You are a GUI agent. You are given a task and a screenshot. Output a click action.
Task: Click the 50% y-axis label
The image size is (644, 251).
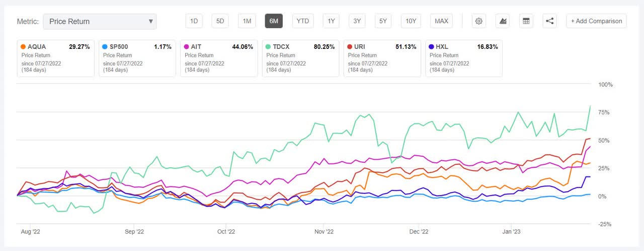click(x=604, y=141)
